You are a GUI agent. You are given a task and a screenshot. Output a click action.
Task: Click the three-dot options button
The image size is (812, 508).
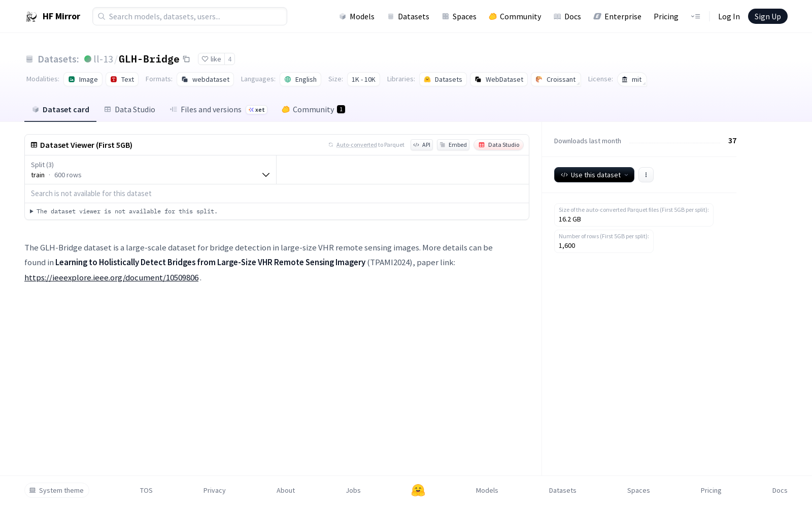point(646,175)
